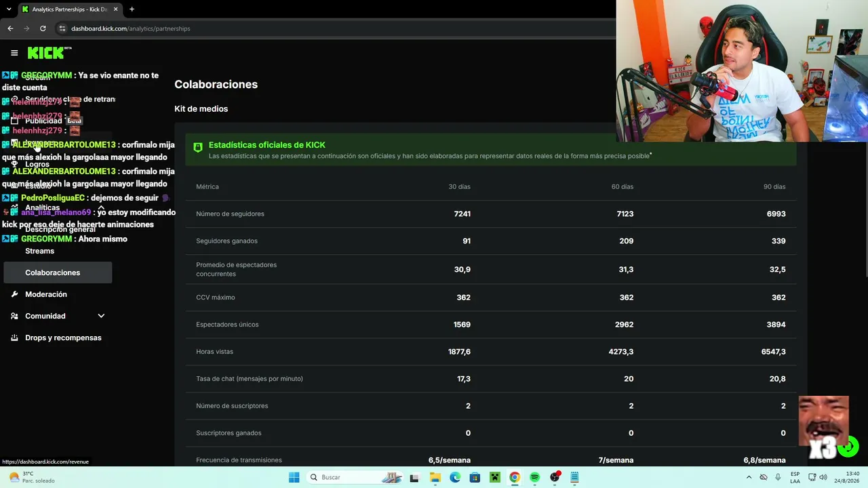This screenshot has width=868, height=488.
Task: Click Número de suscriptores row label
Action: coord(232,405)
